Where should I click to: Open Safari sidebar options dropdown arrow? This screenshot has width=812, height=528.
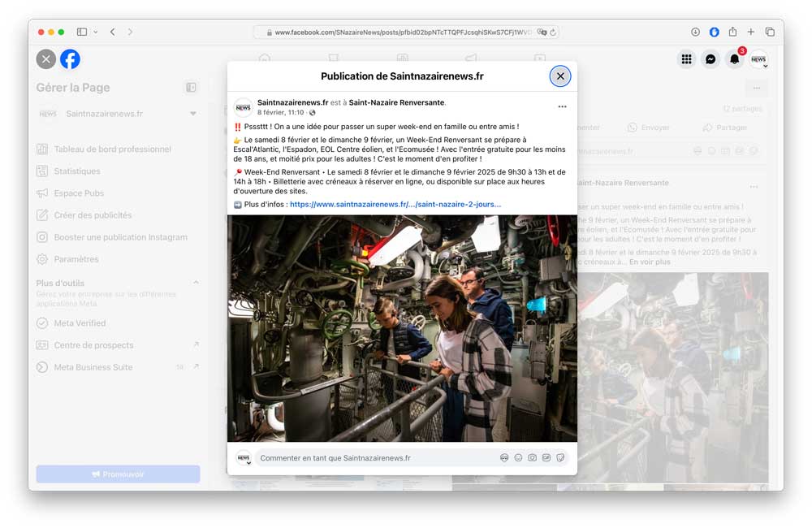[96, 32]
